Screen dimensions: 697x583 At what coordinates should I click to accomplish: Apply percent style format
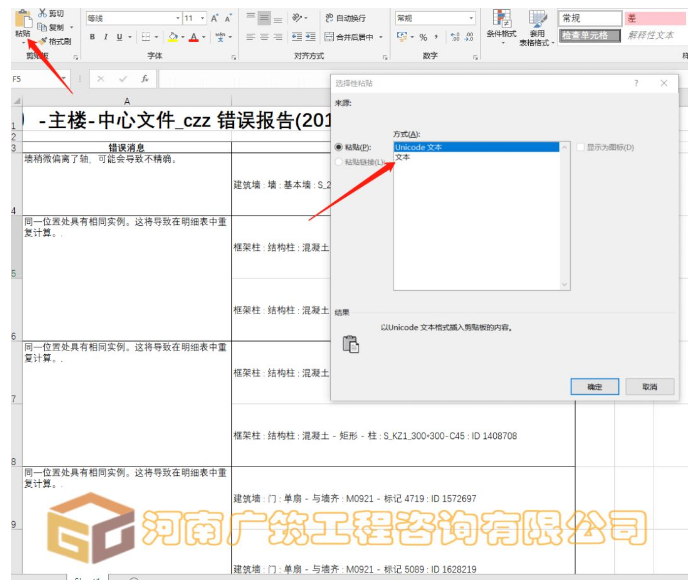[x=423, y=37]
